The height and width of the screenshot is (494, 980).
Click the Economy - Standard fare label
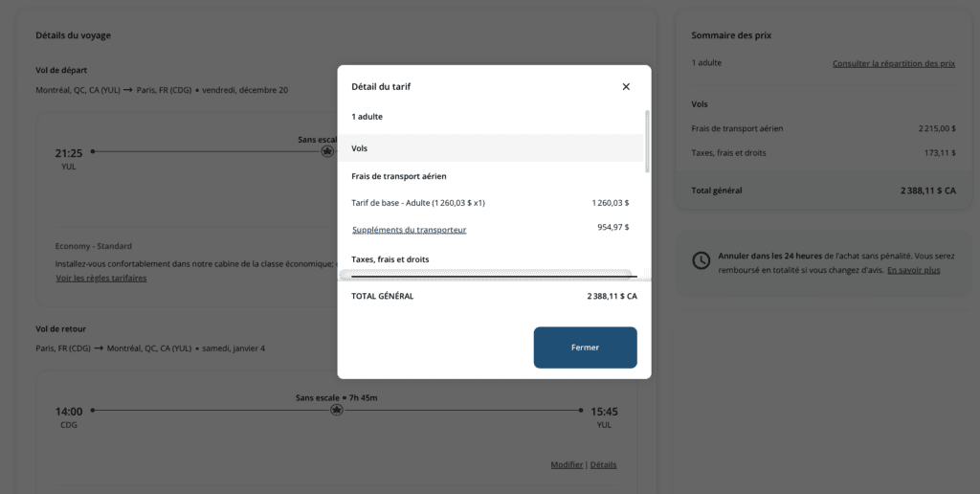coord(93,246)
